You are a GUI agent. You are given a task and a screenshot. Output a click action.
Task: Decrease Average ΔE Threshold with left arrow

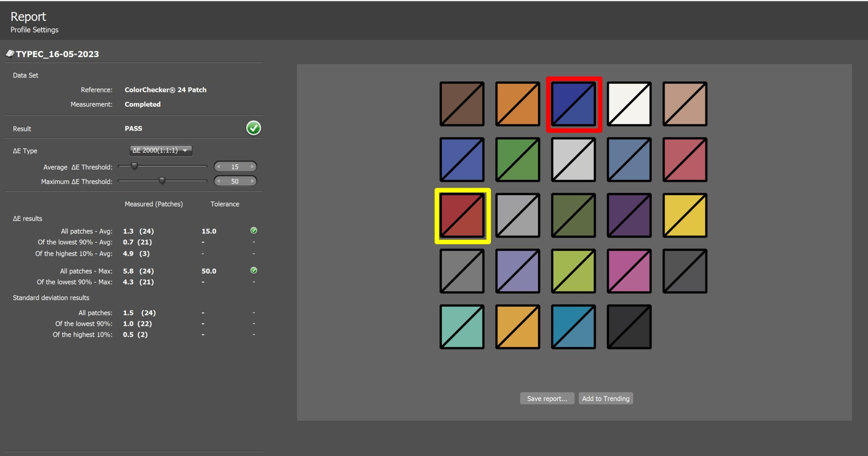click(x=218, y=167)
